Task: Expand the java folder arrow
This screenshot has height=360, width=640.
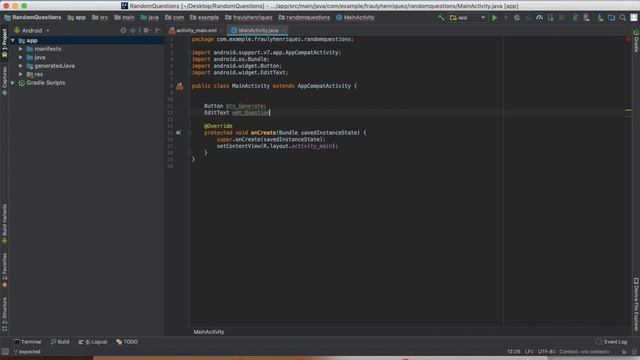Action: (x=21, y=58)
